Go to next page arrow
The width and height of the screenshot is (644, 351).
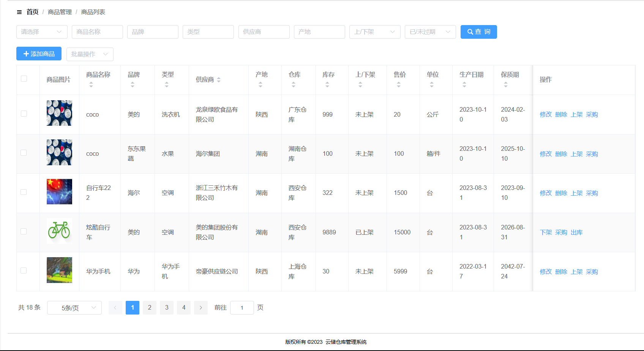tap(201, 308)
